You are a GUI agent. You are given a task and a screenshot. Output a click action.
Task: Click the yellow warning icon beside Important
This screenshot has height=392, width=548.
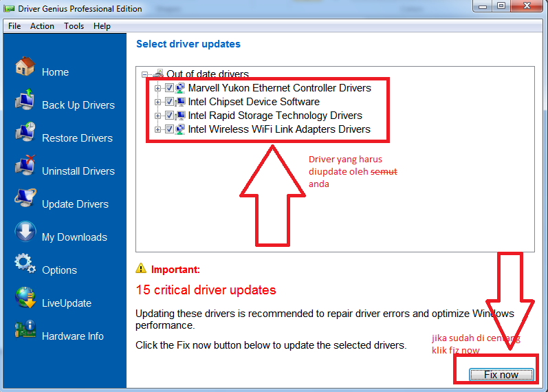pos(141,268)
